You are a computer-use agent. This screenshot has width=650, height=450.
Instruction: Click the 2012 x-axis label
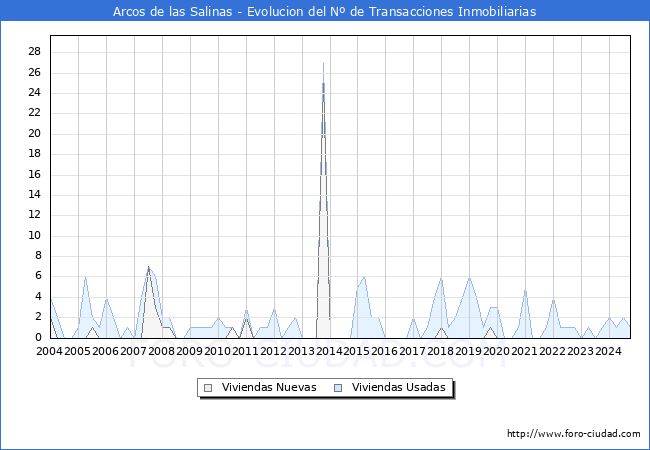(x=273, y=351)
